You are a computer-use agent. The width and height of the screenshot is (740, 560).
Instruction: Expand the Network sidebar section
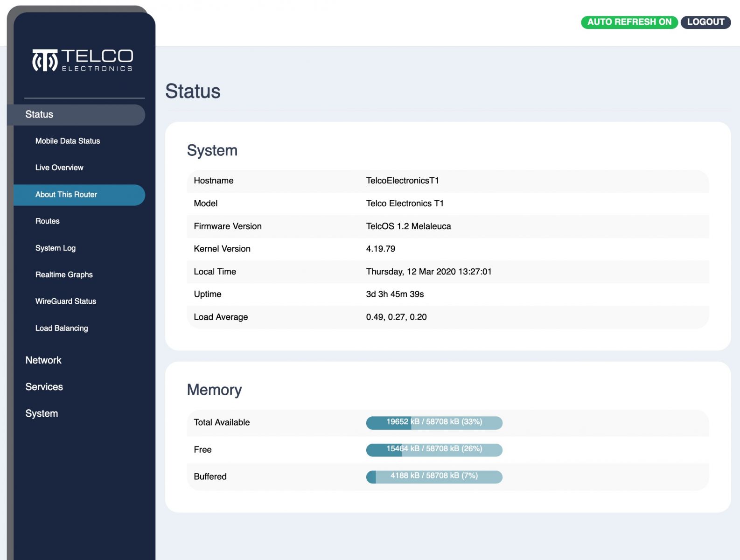(x=43, y=360)
